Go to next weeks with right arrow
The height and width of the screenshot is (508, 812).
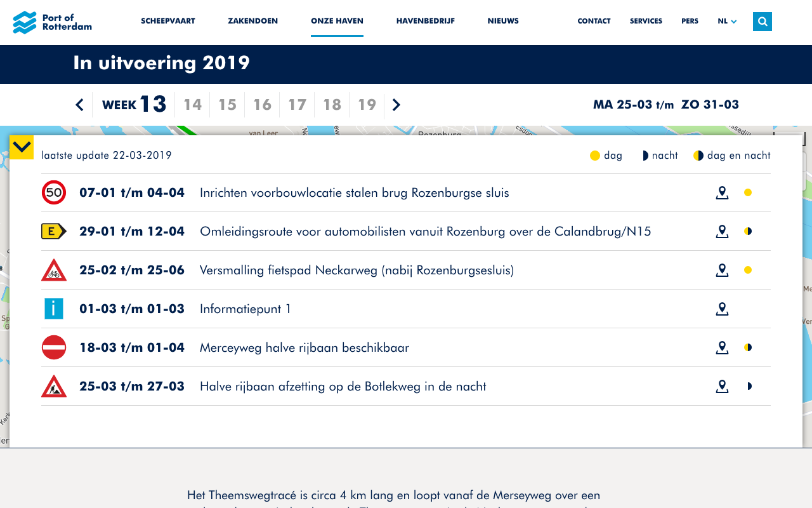[x=396, y=105]
